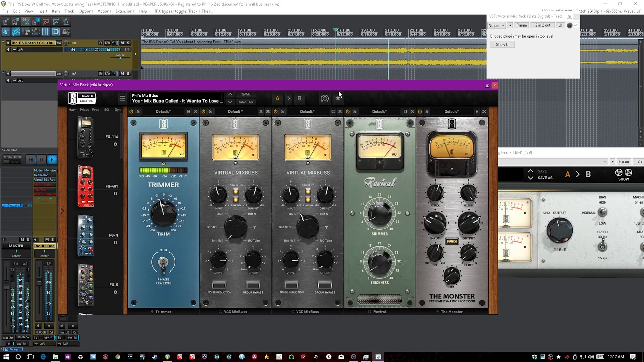
Task: Open the Slate rack hamburger menu
Action: pos(122,99)
